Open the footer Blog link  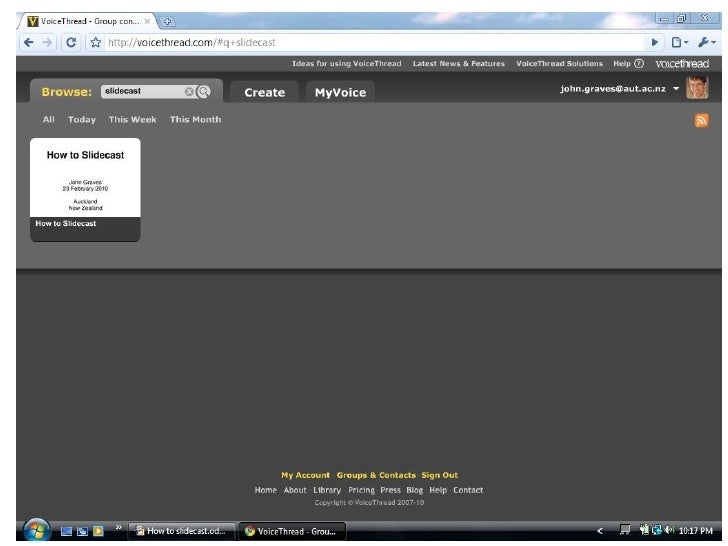point(415,490)
